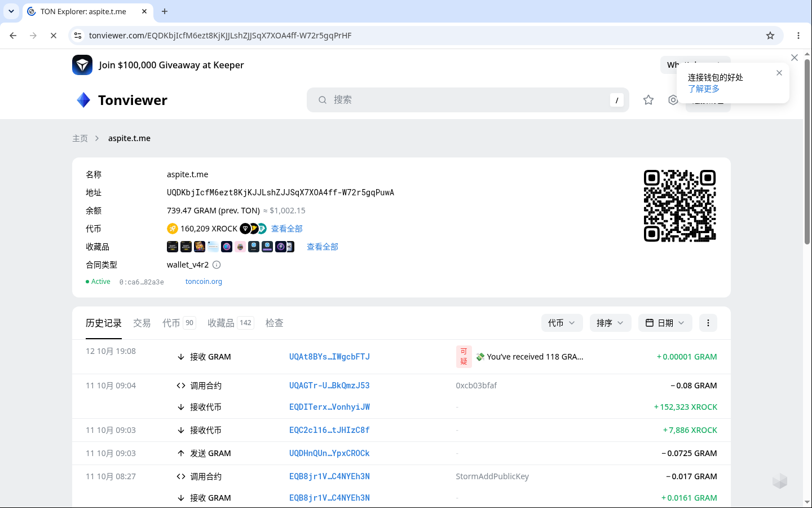Click the Keeper giveaway logo icon
Viewport: 812px width, 508px height.
click(x=82, y=65)
